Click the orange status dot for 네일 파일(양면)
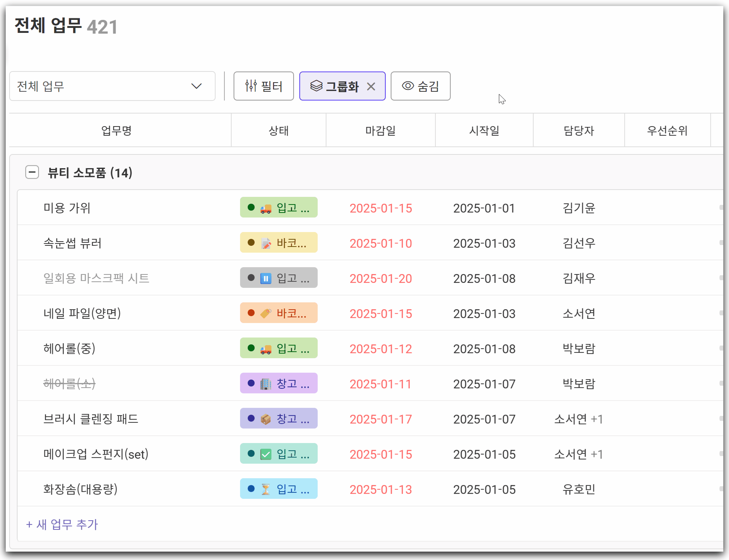 click(251, 313)
